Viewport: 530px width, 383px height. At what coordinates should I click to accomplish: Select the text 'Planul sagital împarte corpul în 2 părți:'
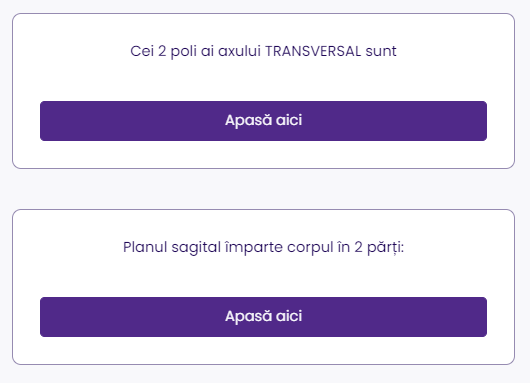pos(263,247)
